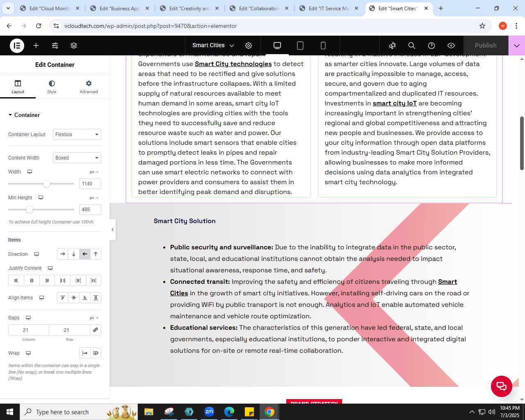Open the Finder search icon
This screenshot has height=420, width=525.
pyautogui.click(x=412, y=46)
